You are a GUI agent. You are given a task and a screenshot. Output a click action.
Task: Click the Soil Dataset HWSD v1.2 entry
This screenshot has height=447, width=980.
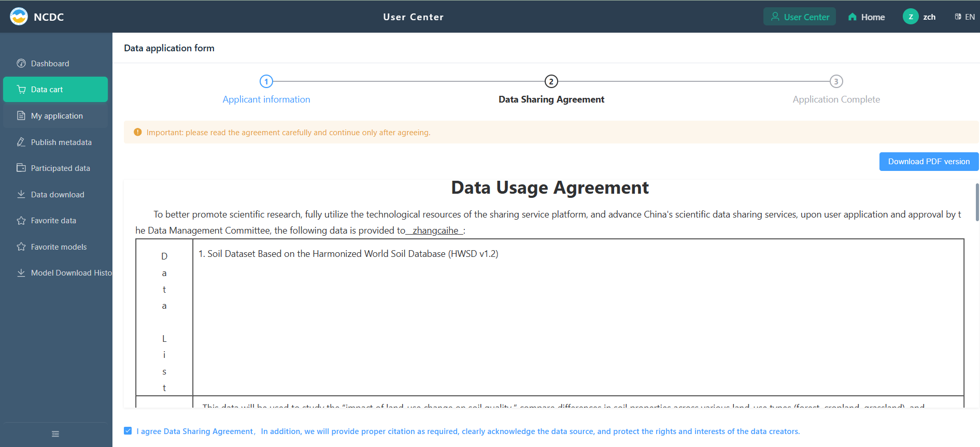pos(348,254)
